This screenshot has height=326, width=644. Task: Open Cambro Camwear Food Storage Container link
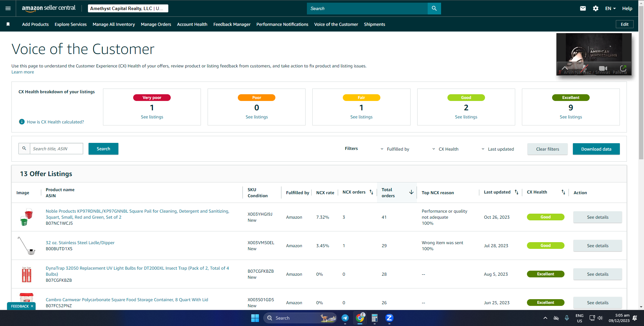coord(127,300)
